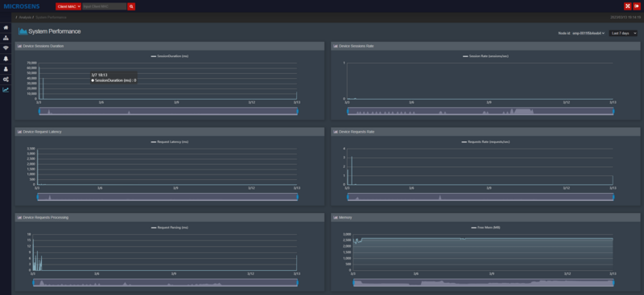Image resolution: width=644 pixels, height=295 pixels.
Task: Click the Device Sessions Rate panel title
Action: pyautogui.click(x=357, y=46)
